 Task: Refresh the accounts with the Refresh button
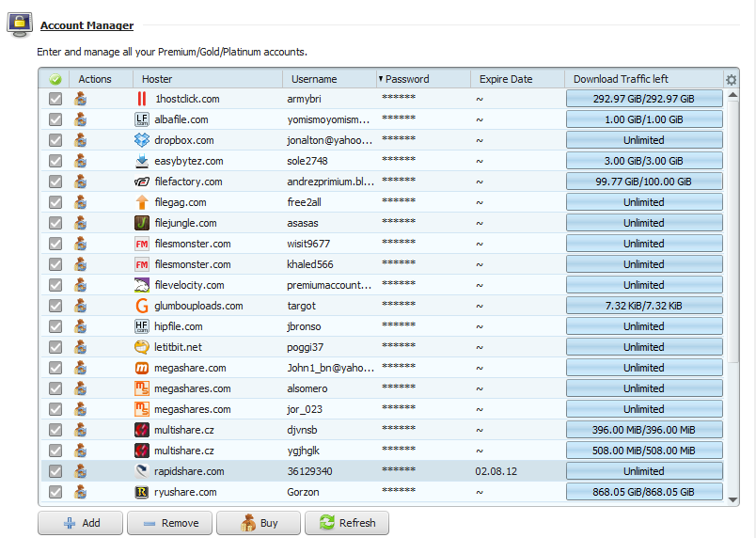point(347,523)
